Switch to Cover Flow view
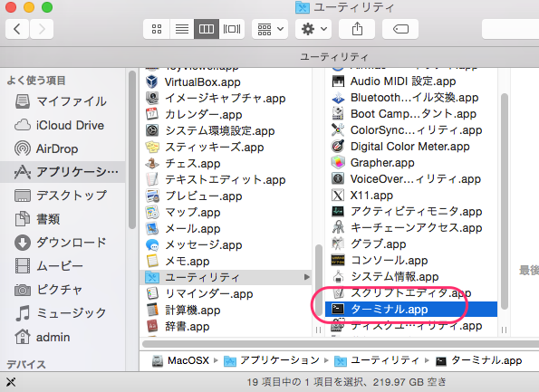The width and height of the screenshot is (539, 392). point(232,29)
